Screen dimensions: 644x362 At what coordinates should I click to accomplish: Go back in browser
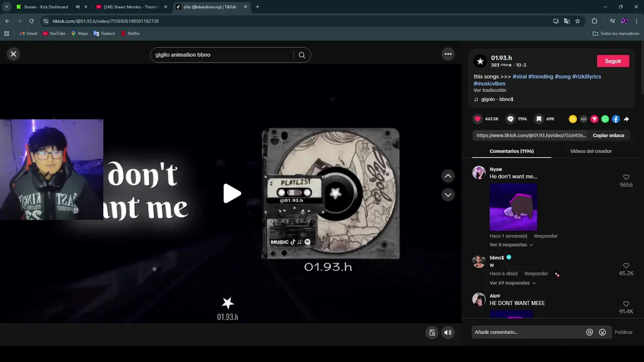[x=7, y=21]
